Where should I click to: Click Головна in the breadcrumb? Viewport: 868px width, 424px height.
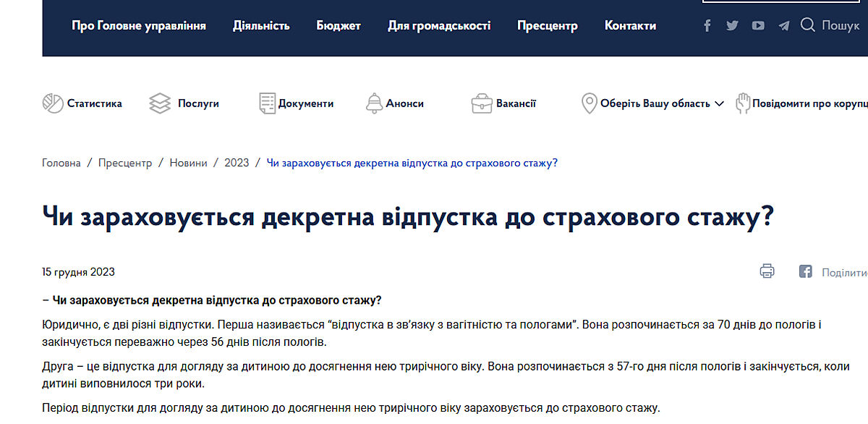(61, 163)
